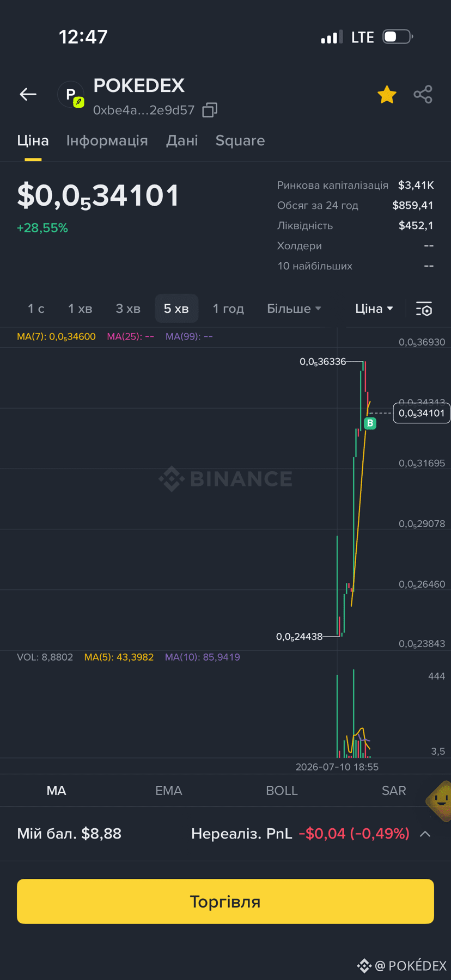The image size is (451, 980).
Task: Tap the tall green volume bar
Action: pos(354,713)
